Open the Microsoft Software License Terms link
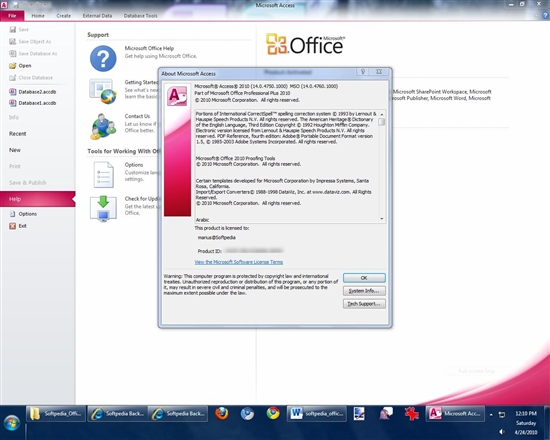Screen dimensions: 550x440 coord(239,262)
